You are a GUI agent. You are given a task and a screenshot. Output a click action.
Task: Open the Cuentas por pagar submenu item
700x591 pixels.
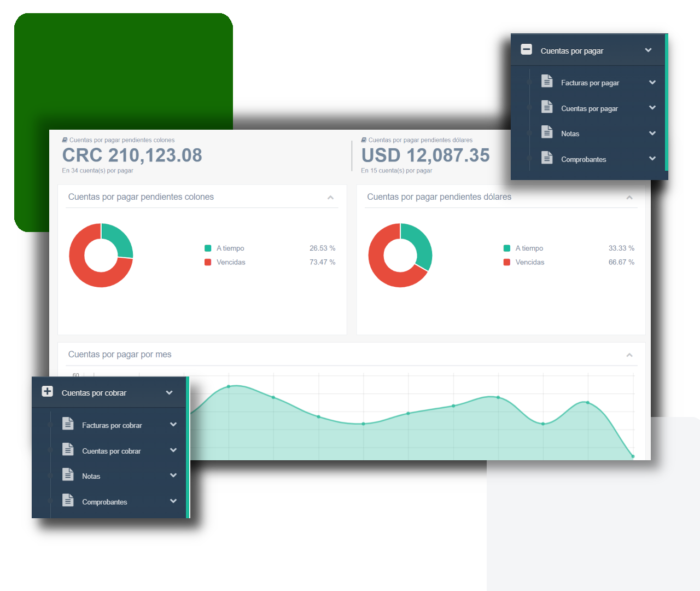589,109
